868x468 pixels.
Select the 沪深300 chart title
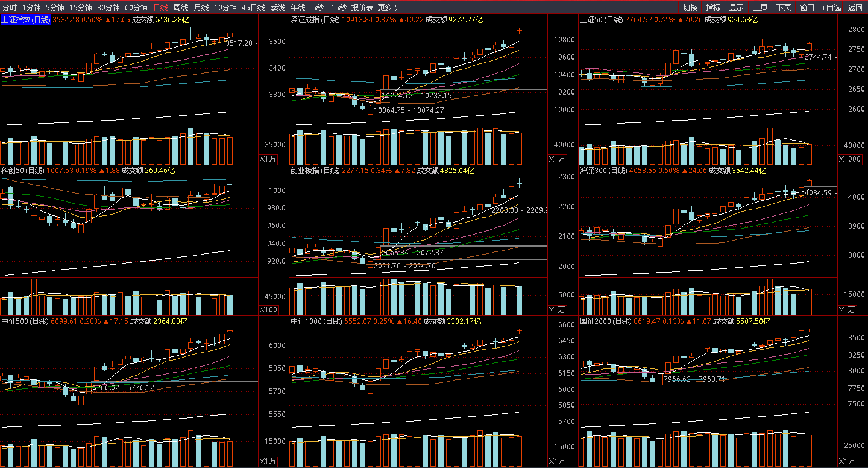603,171
